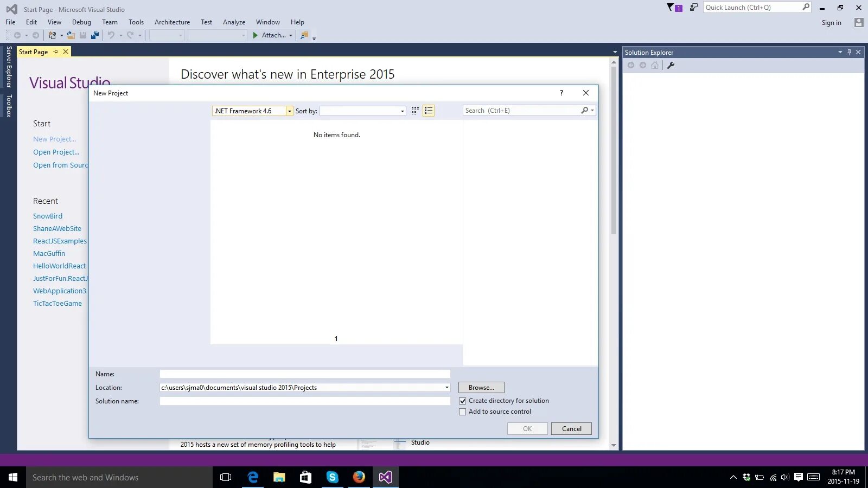This screenshot has width=868, height=488.
Task: Click the Solution Explorer Home icon
Action: click(x=655, y=65)
